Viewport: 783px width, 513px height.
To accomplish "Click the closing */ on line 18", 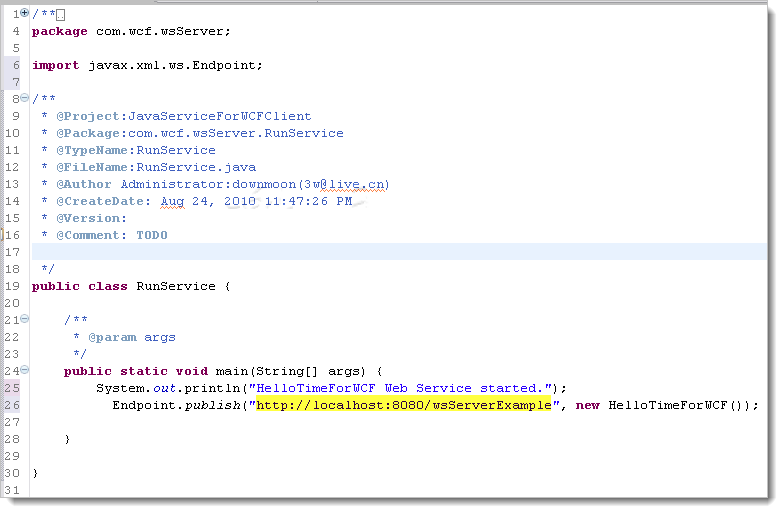I will tap(48, 269).
